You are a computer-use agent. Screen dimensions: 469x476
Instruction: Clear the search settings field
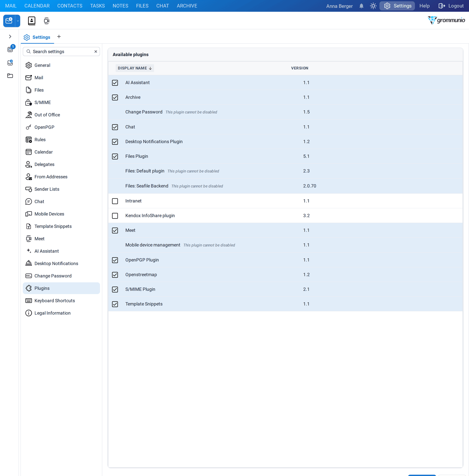pyautogui.click(x=96, y=52)
